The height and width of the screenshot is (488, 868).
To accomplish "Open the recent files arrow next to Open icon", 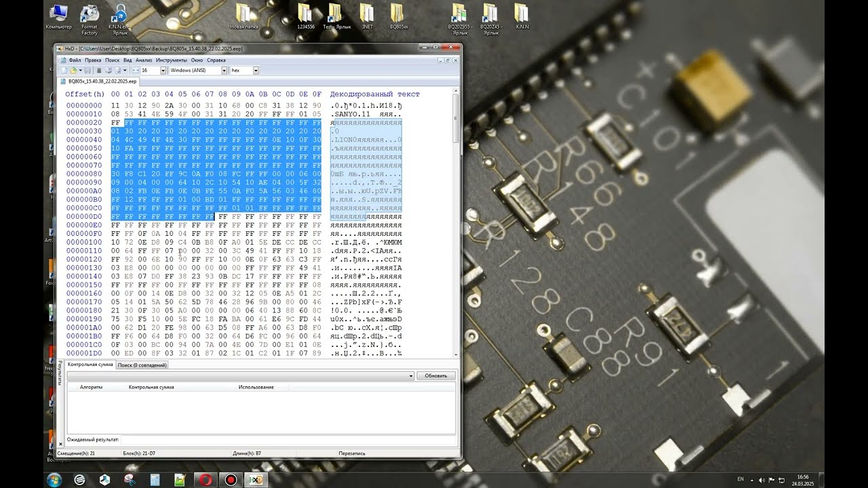I will [80, 70].
